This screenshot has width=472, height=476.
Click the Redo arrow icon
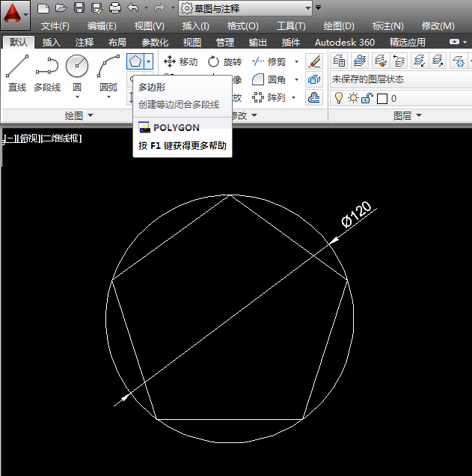[159, 7]
